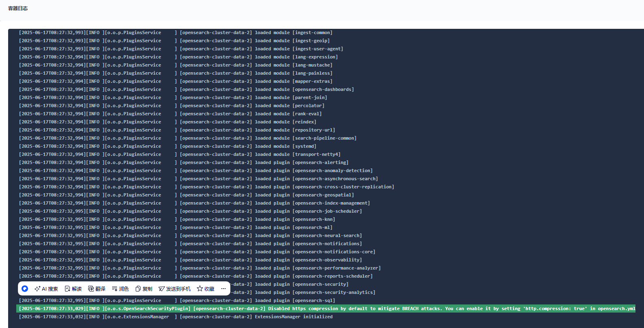Click highlighted log line about Disabled https compression
Image resolution: width=644 pixels, height=328 pixels.
click(326, 309)
